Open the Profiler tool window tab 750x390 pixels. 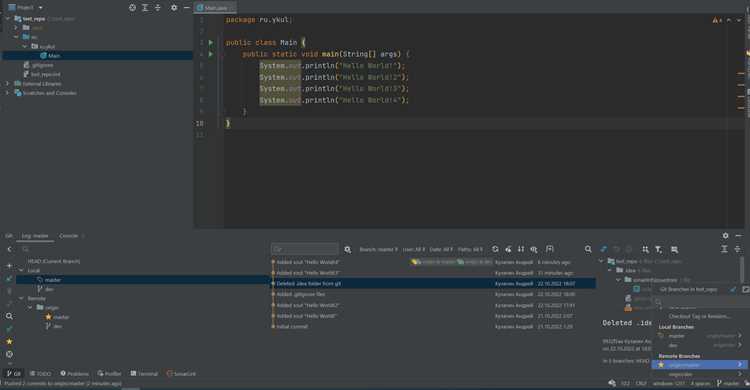tap(110, 374)
